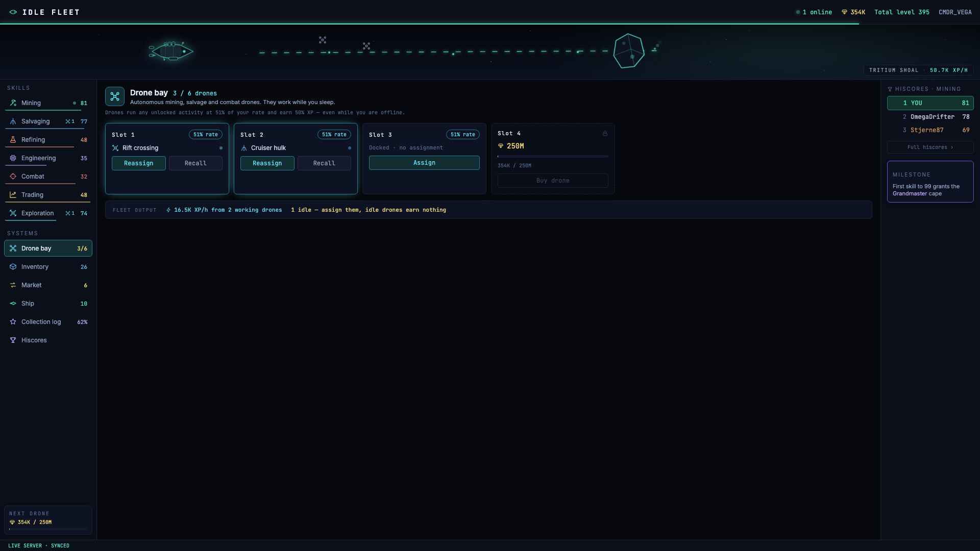Click the Slot 4 lock icon

tap(605, 134)
